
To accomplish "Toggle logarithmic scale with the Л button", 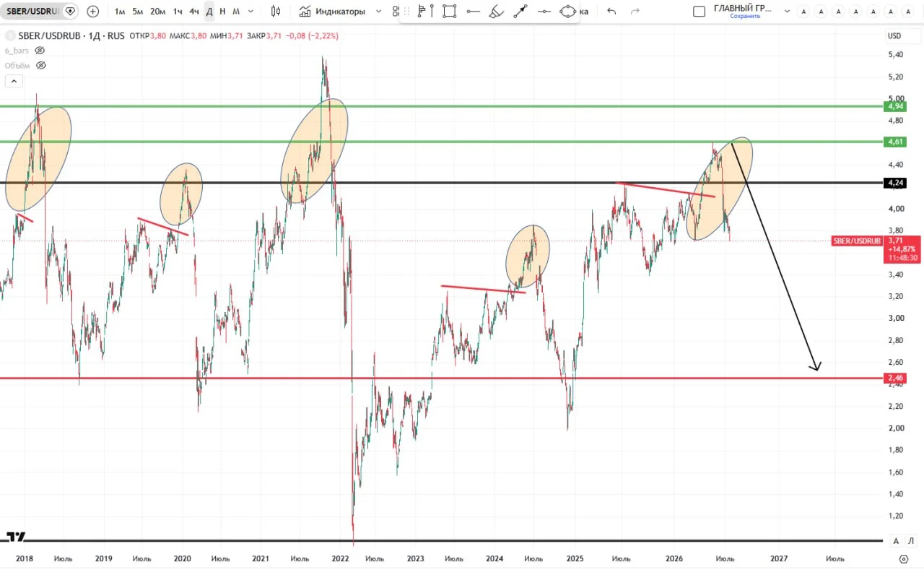I will click(x=911, y=541).
